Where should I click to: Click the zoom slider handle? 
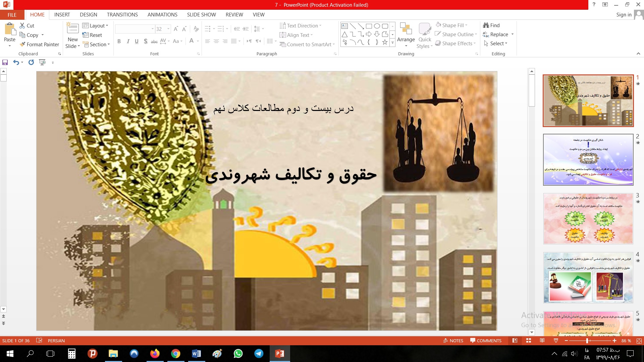pos(587,341)
